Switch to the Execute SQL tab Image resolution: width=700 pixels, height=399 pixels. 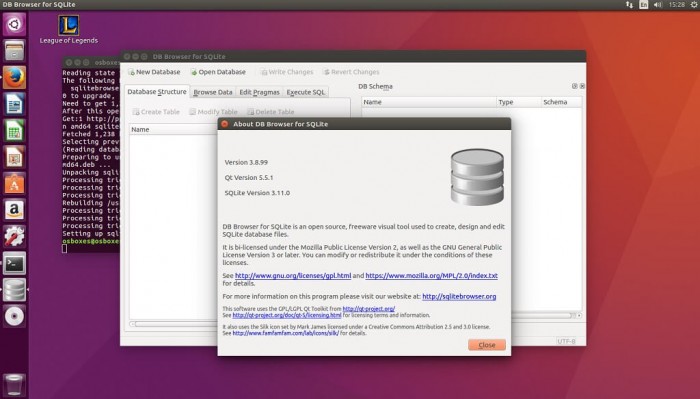tap(306, 92)
